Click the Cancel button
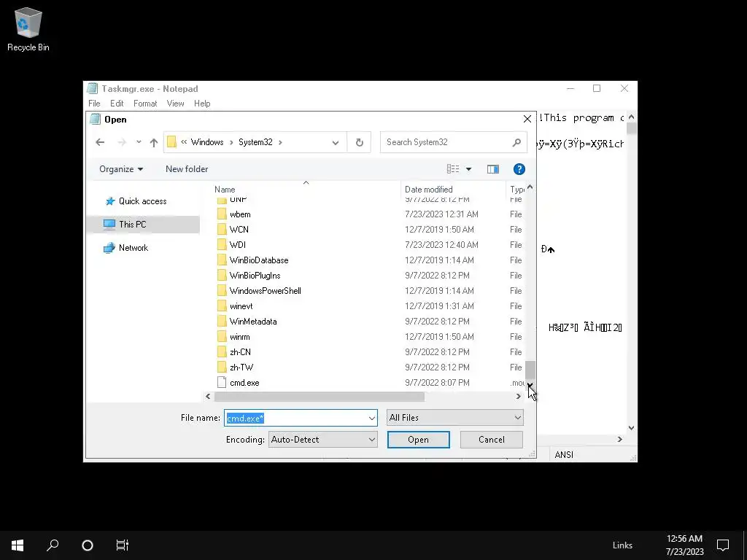 tap(491, 440)
